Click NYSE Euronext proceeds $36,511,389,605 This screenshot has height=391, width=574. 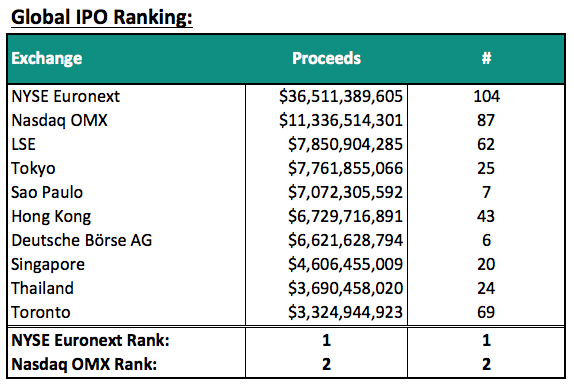click(340, 97)
